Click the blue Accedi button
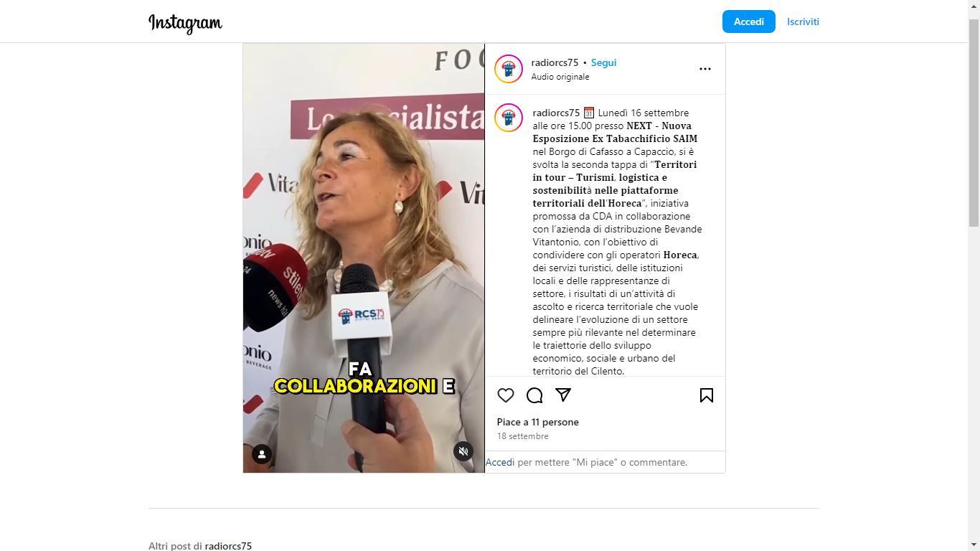Viewport: 980px width, 551px height. 748,22
